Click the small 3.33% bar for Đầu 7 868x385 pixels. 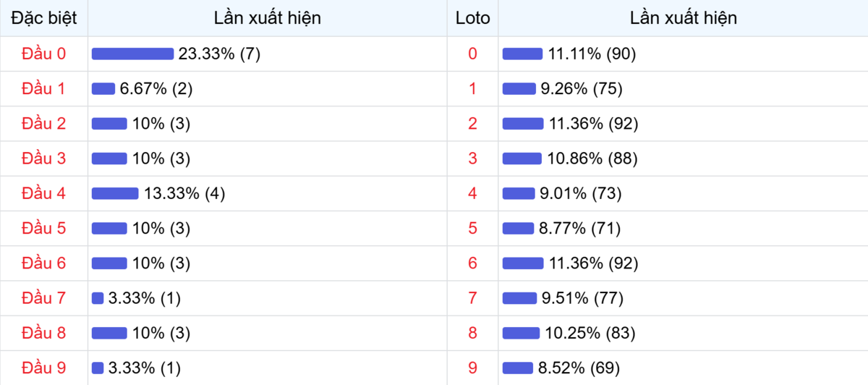click(x=98, y=298)
